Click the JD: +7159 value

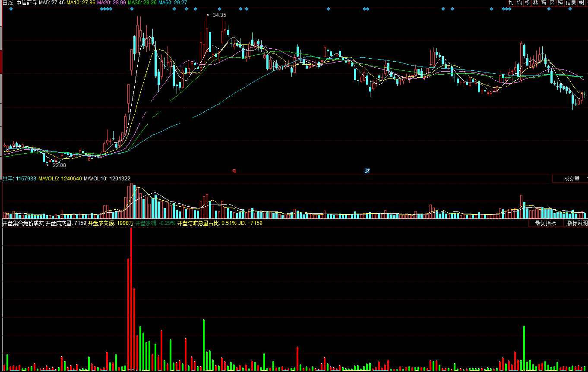(x=250, y=223)
